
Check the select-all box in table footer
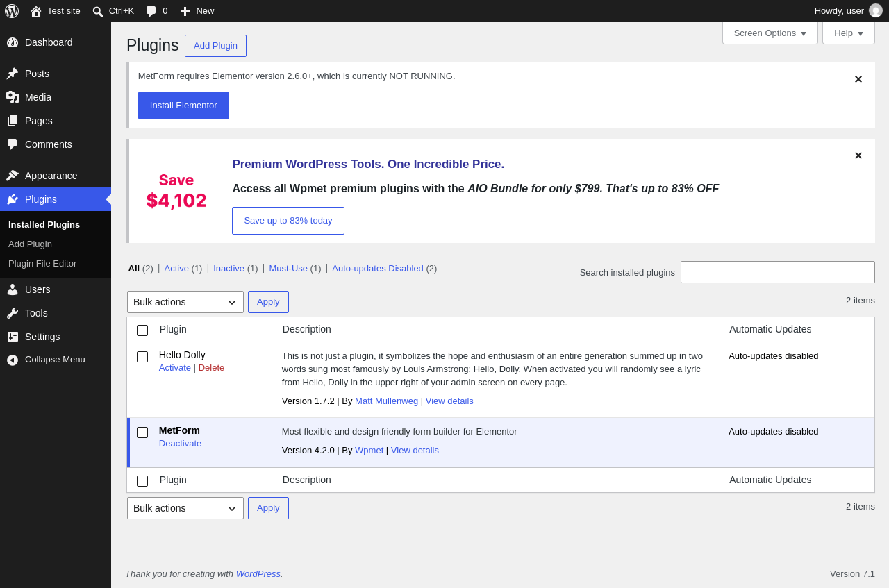142,481
